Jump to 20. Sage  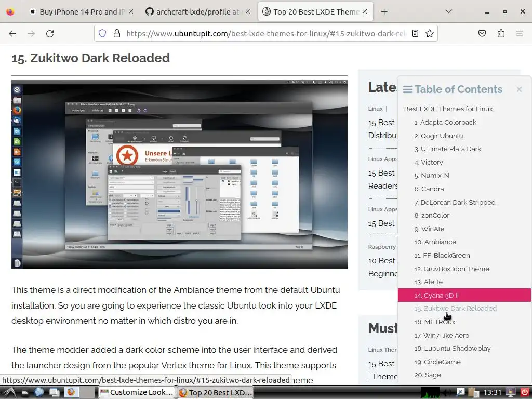coord(428,375)
